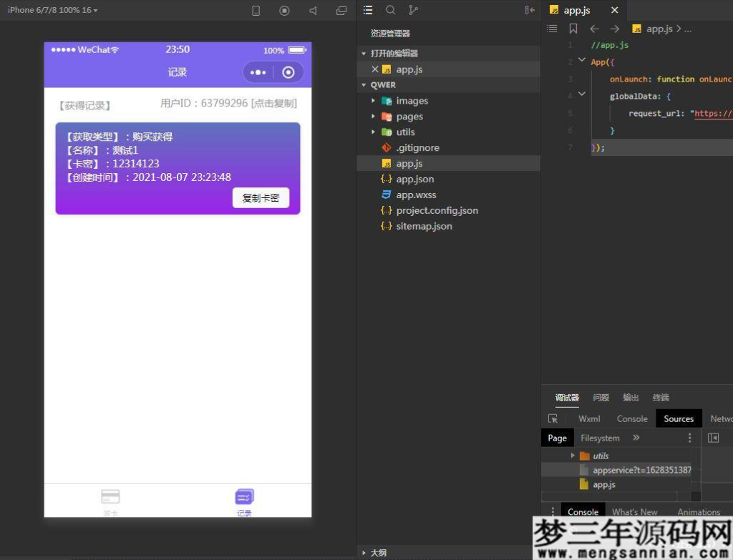Open the source control branch icon
Screen dimensions: 733x560
coord(413,10)
